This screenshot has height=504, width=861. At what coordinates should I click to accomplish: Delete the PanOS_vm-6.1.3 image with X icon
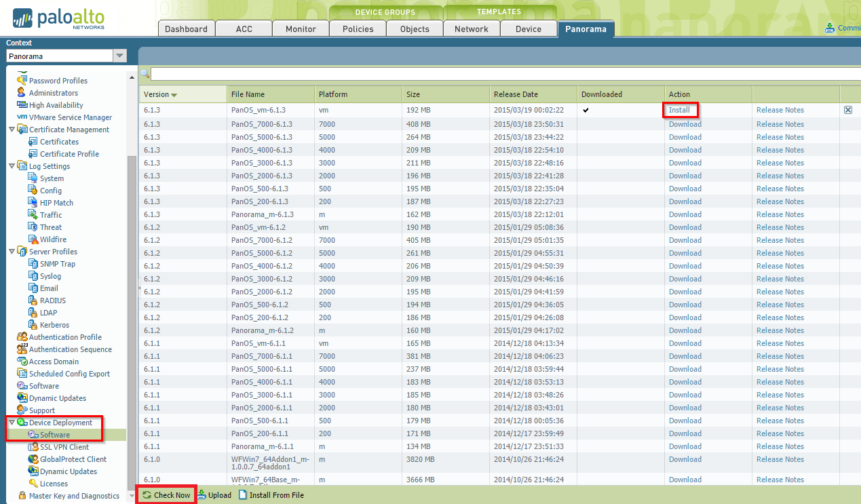pyautogui.click(x=847, y=110)
